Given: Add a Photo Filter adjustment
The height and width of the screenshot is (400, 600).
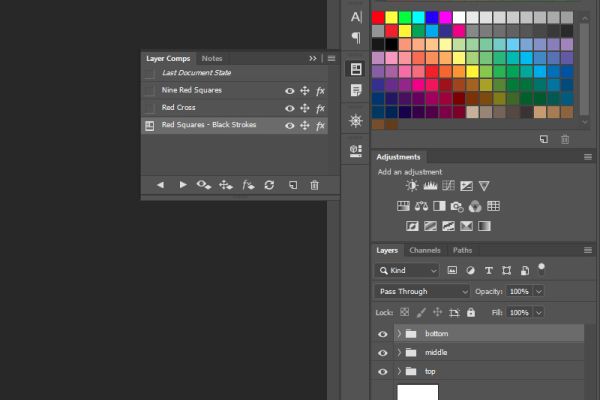Looking at the screenshot, I should 457,207.
